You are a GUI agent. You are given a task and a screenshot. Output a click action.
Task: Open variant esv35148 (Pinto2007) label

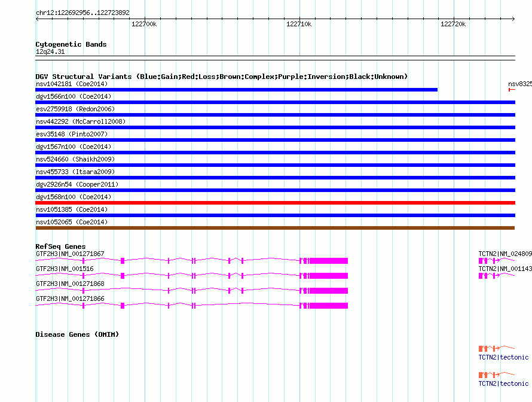pos(72,134)
